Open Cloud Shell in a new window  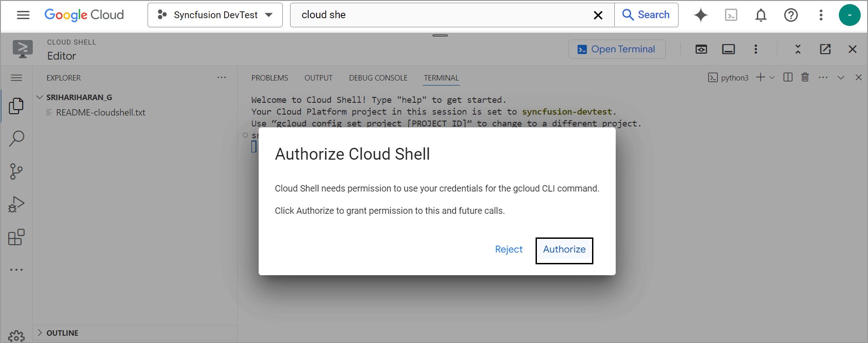(825, 49)
